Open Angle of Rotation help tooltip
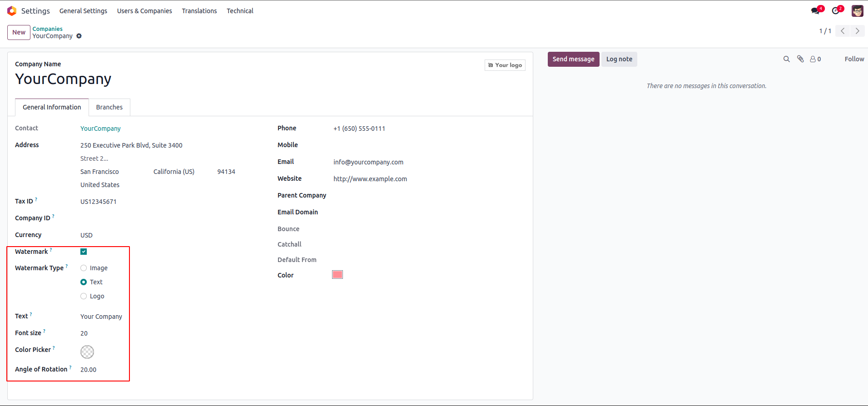The height and width of the screenshot is (406, 868). click(70, 367)
